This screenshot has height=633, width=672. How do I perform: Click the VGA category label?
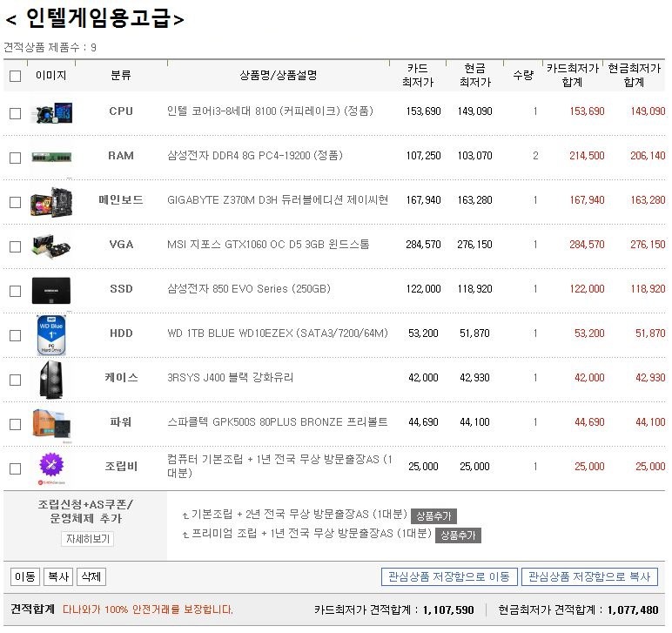point(121,245)
